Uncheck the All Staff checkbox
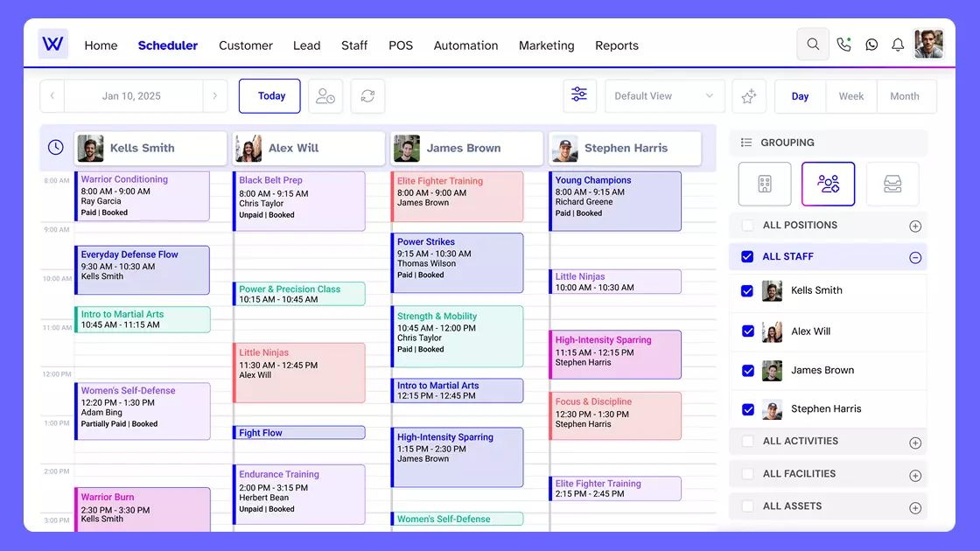 [x=747, y=257]
